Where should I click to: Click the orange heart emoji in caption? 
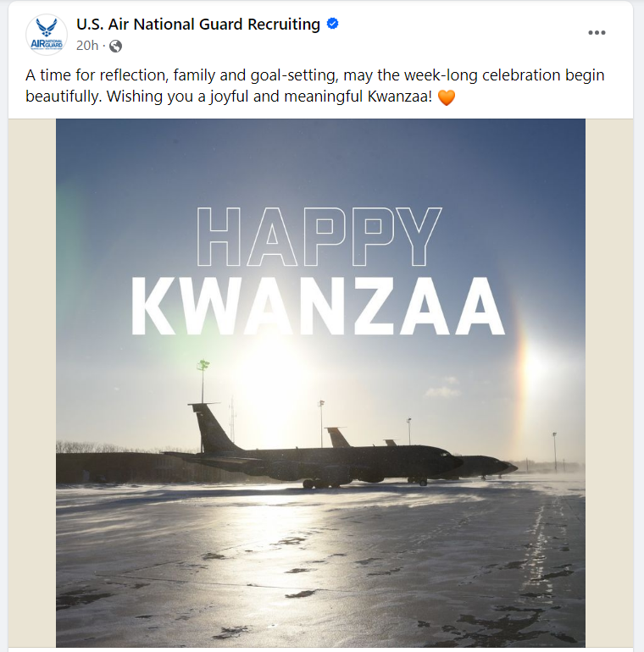pos(447,98)
